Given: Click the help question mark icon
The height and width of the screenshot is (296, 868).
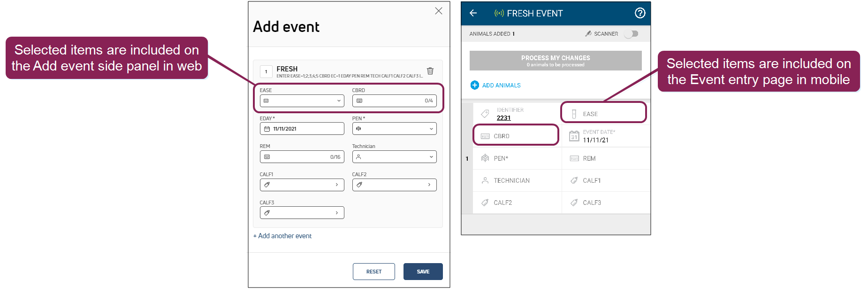Looking at the screenshot, I should pos(640,13).
